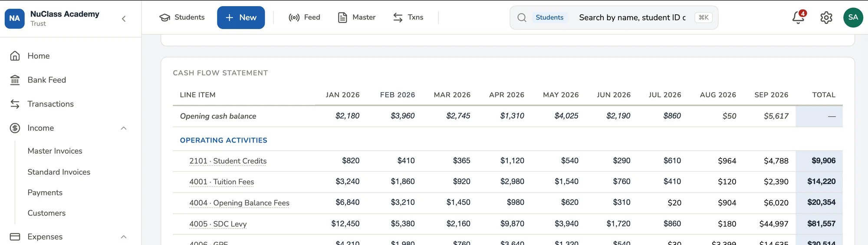The width and height of the screenshot is (868, 245).
Task: Click the CASH FLOW STATEMENT heading
Action: coord(220,73)
